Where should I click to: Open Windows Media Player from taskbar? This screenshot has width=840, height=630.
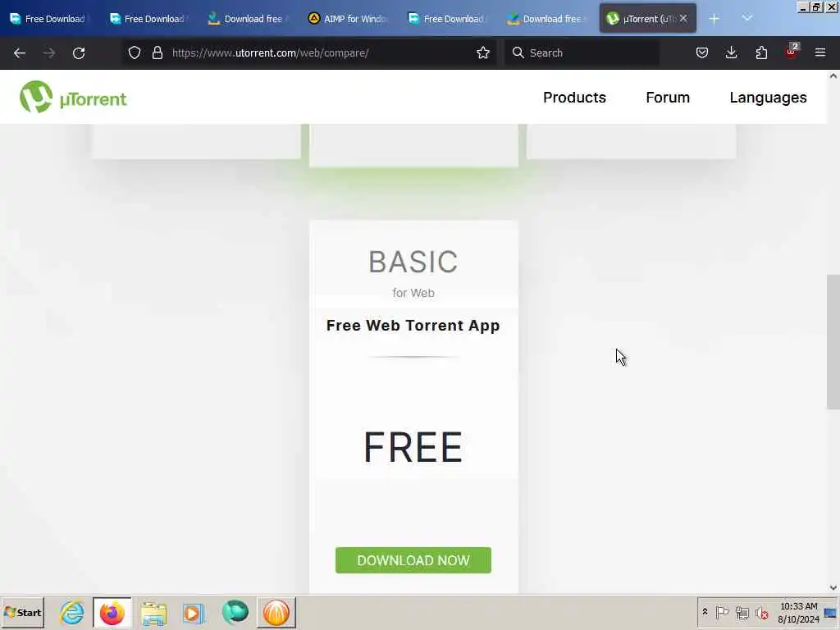[194, 613]
